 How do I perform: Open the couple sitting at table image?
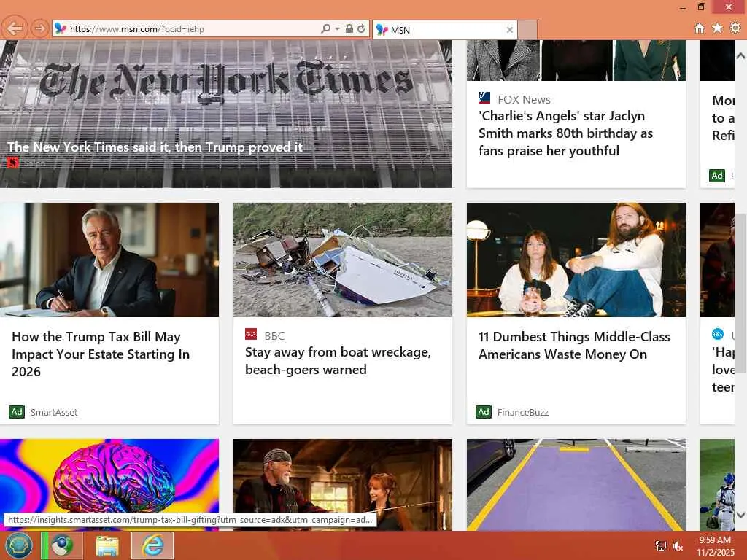[576, 260]
